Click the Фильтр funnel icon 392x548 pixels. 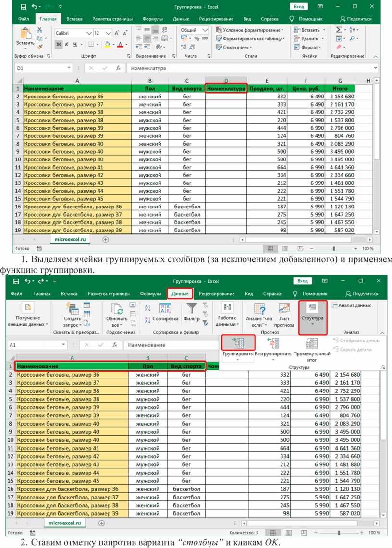tap(192, 308)
